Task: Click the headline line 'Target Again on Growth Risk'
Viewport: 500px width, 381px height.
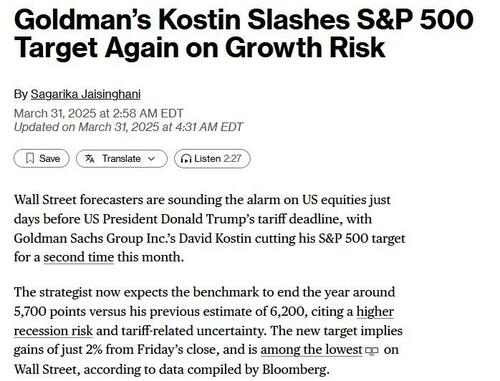Action: click(200, 48)
